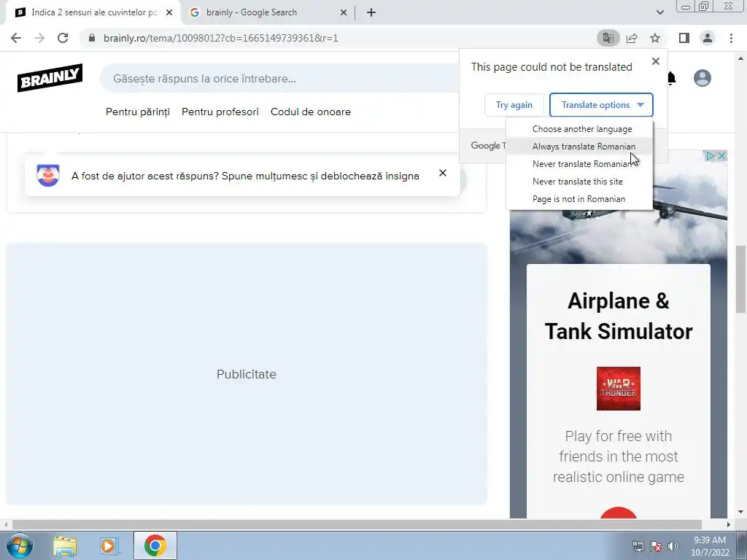This screenshot has width=747, height=560.
Task: Click the browser forward arrow
Action: (39, 38)
